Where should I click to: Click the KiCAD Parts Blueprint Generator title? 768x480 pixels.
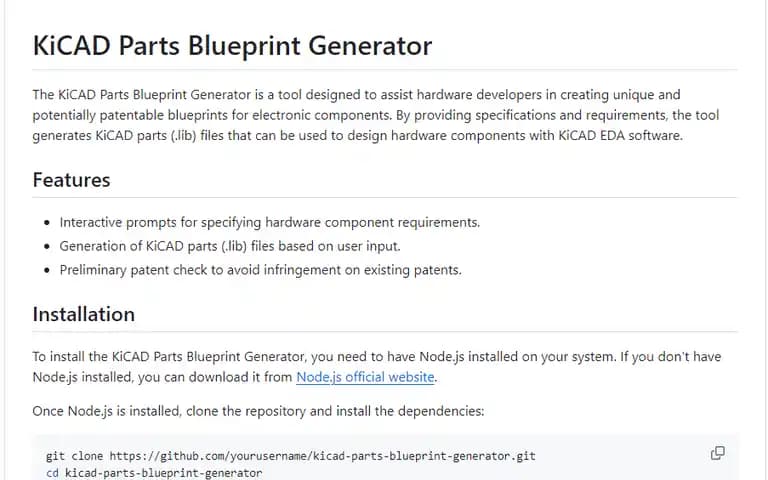232,46
